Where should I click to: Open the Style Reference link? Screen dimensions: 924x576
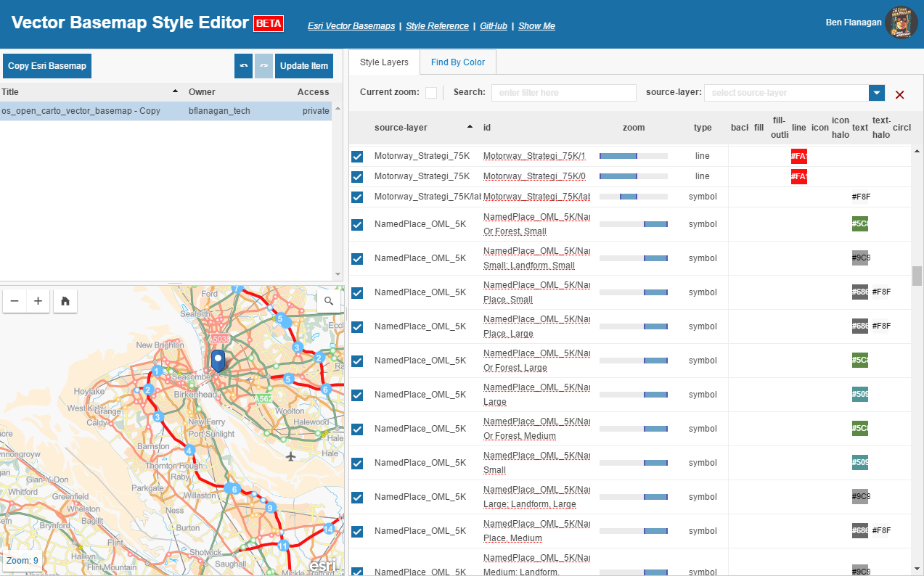(x=437, y=25)
